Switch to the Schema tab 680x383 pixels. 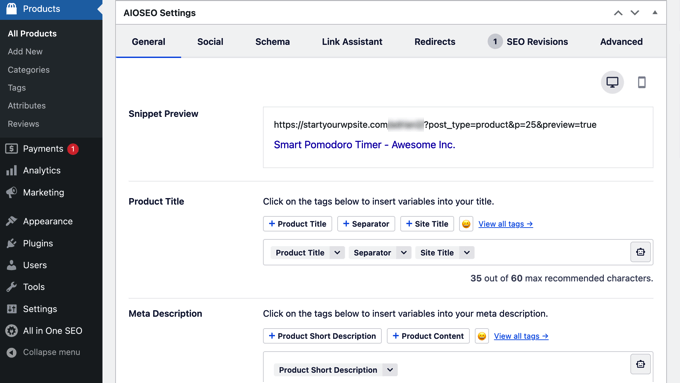(272, 42)
